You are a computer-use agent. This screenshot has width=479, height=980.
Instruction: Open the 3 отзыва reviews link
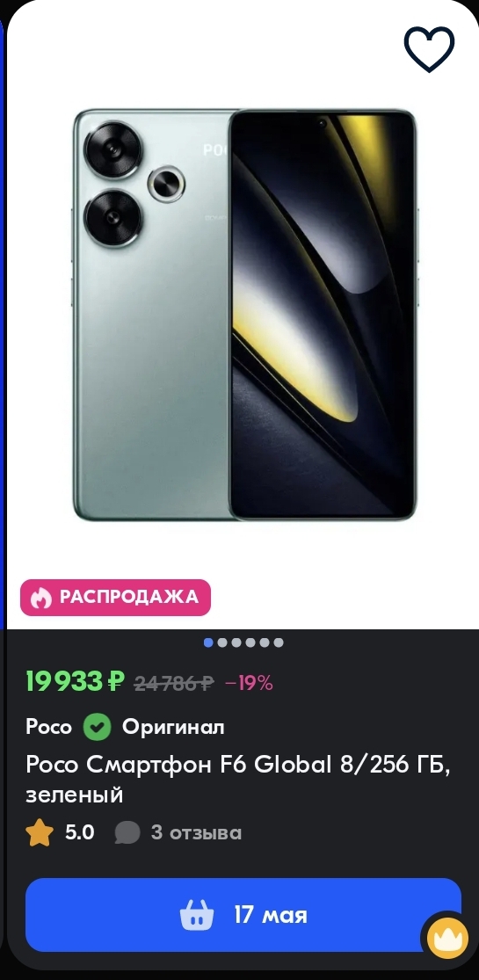pyautogui.click(x=196, y=832)
